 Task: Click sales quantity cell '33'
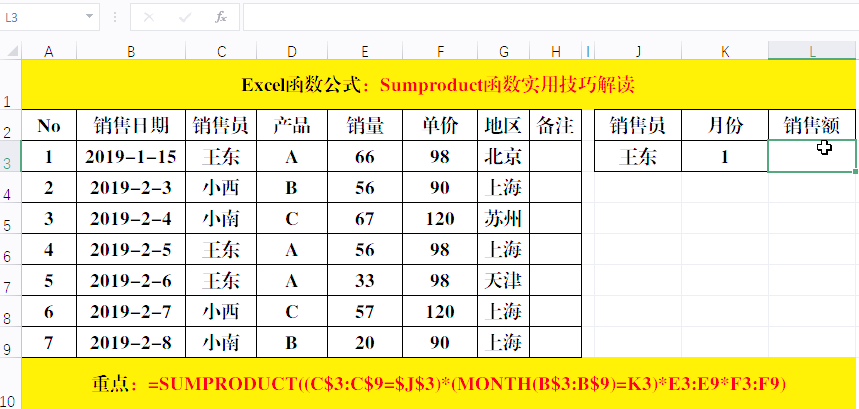[x=365, y=281]
